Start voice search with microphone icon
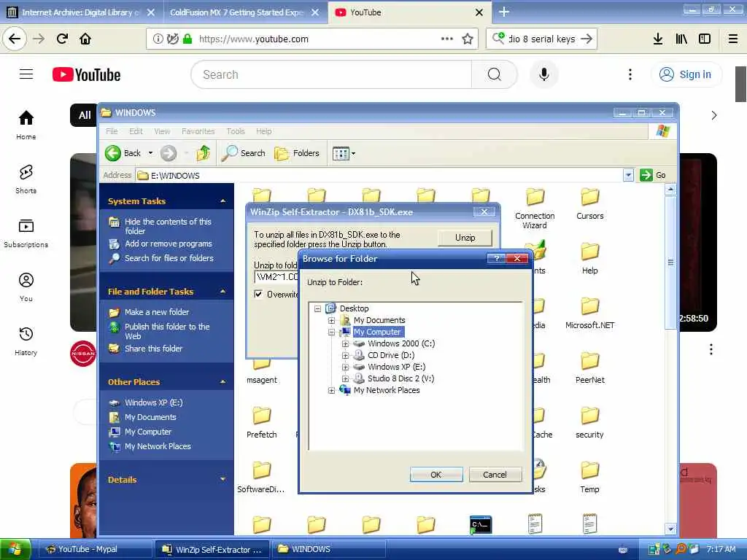The image size is (747, 560). tap(544, 74)
